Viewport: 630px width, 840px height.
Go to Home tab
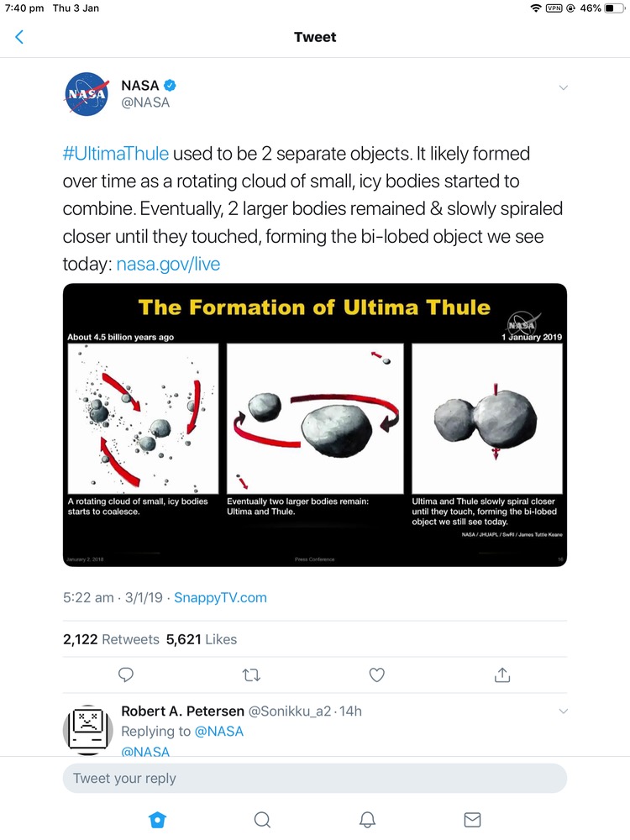156,819
